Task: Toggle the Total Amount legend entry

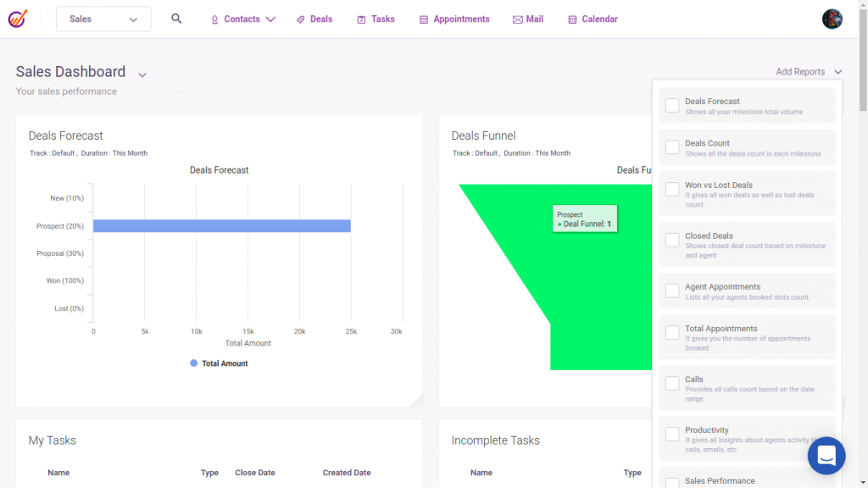Action: pyautogui.click(x=219, y=363)
